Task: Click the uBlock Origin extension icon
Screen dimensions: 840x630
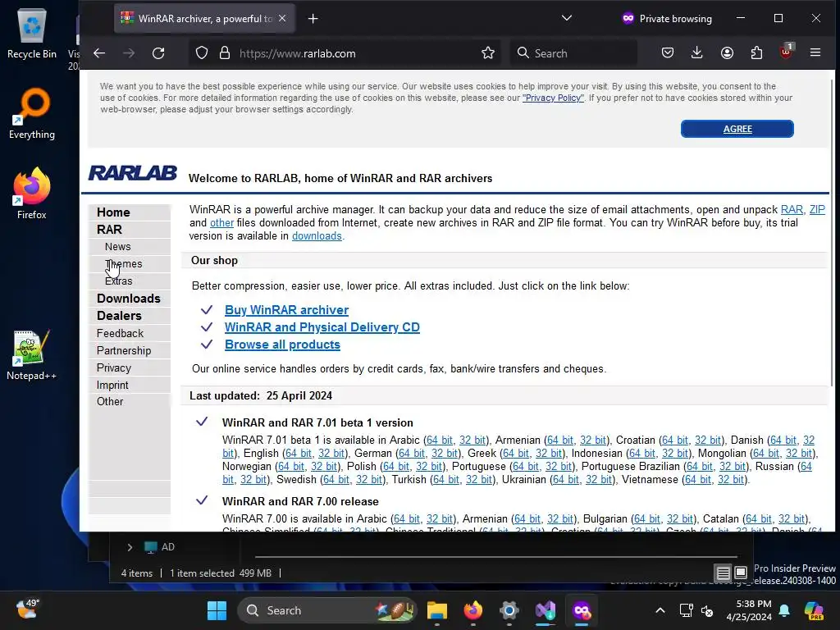Action: 786,52
